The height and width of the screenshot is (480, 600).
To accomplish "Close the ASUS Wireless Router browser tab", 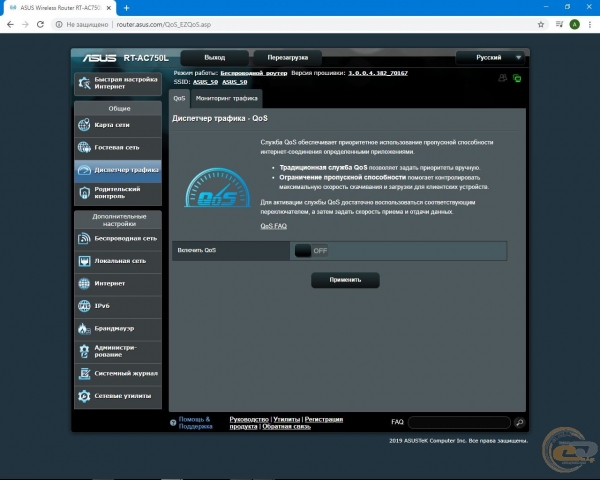I will pos(109,8).
